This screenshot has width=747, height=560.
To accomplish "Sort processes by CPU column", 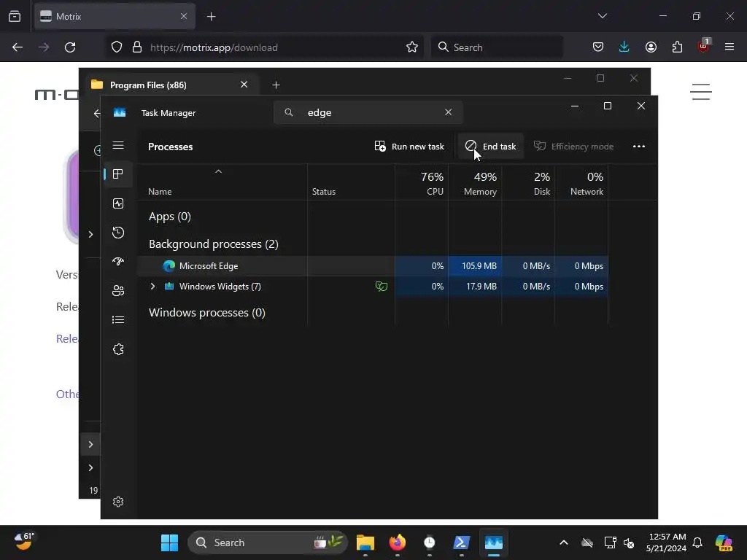I will [422, 183].
